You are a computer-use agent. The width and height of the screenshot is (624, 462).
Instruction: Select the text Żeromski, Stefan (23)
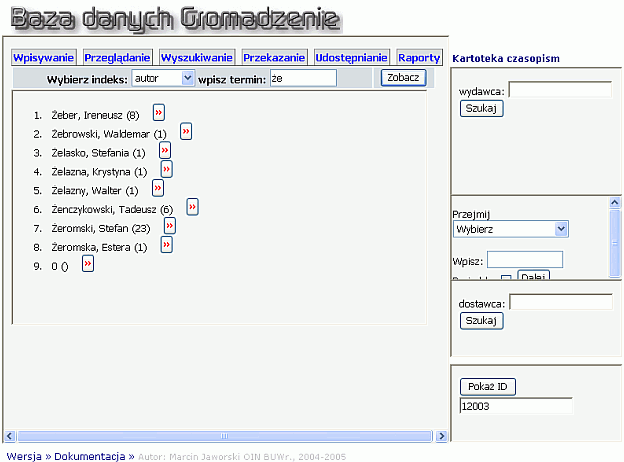[x=101, y=228]
